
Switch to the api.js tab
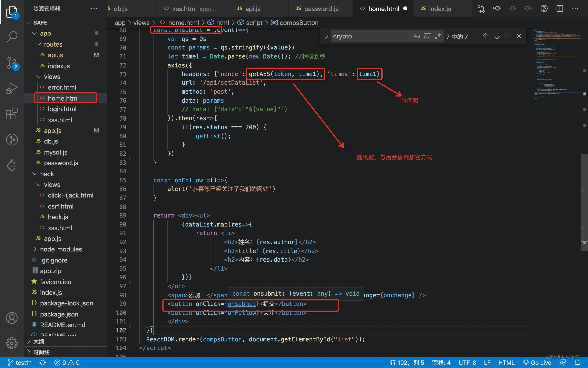[259, 9]
